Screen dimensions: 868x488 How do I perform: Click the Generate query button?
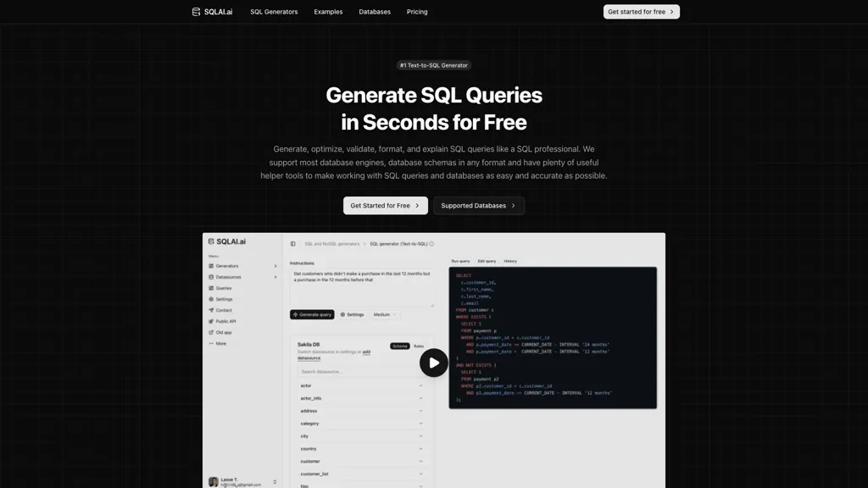312,314
